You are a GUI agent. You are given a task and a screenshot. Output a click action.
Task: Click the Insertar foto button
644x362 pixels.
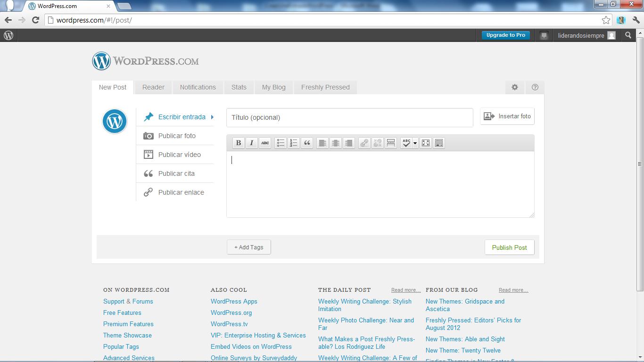507,116
